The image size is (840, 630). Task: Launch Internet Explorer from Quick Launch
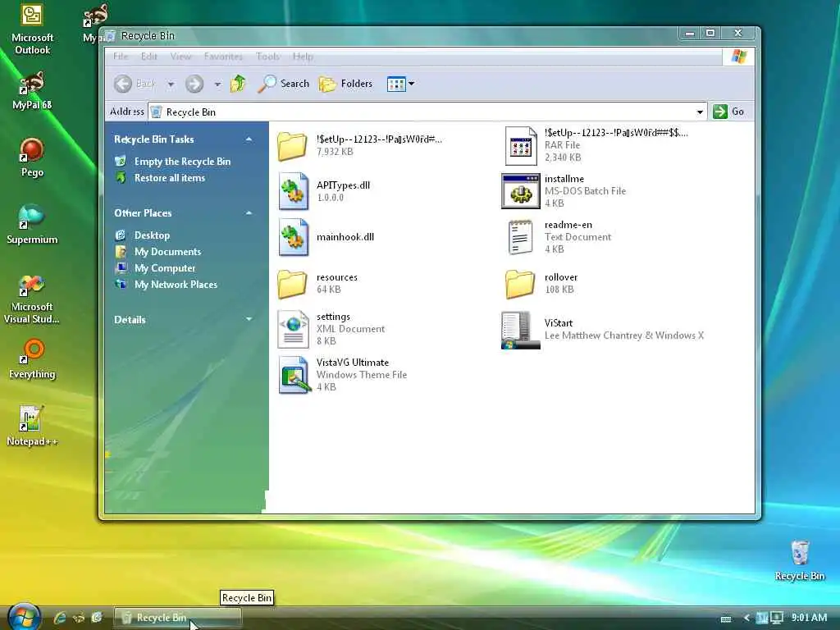click(59, 618)
